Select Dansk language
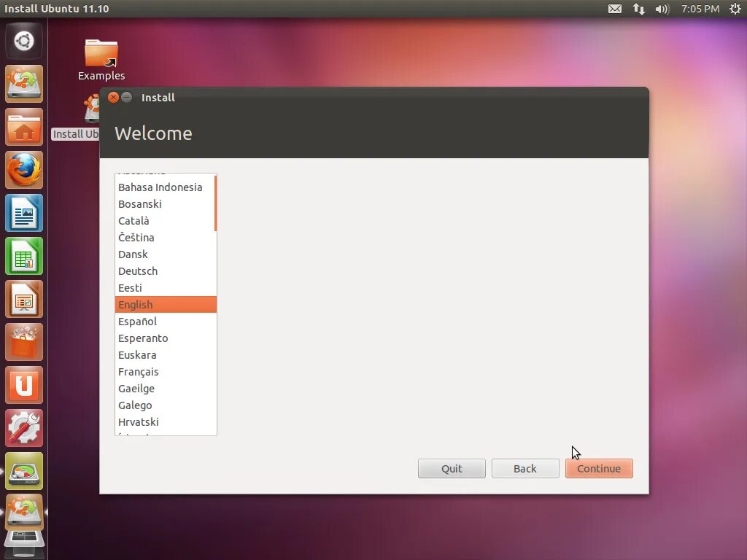The width and height of the screenshot is (747, 560). 166,254
